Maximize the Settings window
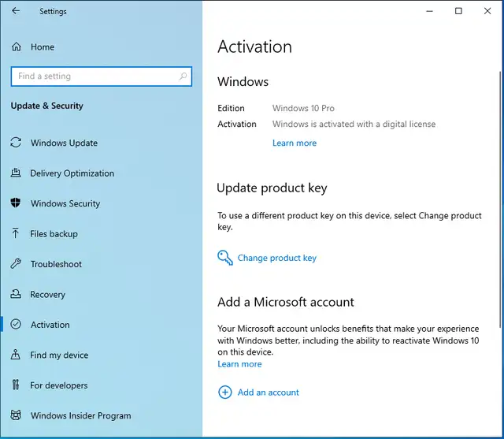The image size is (504, 439). click(458, 11)
